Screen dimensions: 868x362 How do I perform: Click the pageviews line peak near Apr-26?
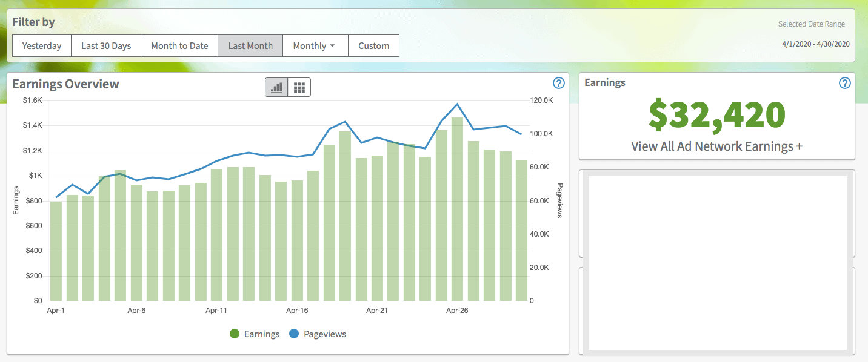(x=457, y=104)
